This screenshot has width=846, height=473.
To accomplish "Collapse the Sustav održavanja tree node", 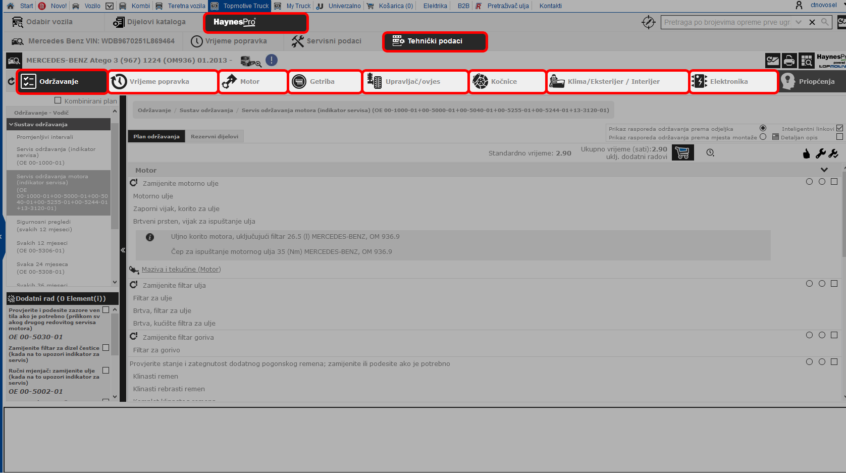I will coord(11,124).
